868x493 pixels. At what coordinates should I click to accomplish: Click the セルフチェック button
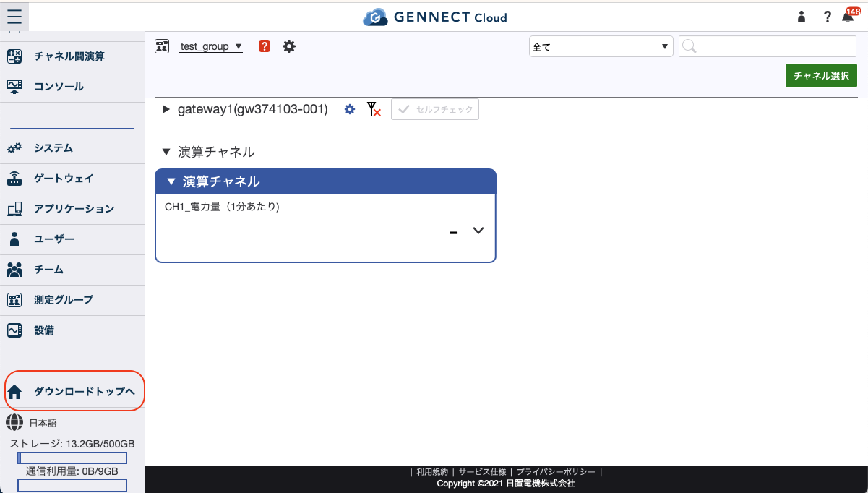tap(434, 109)
